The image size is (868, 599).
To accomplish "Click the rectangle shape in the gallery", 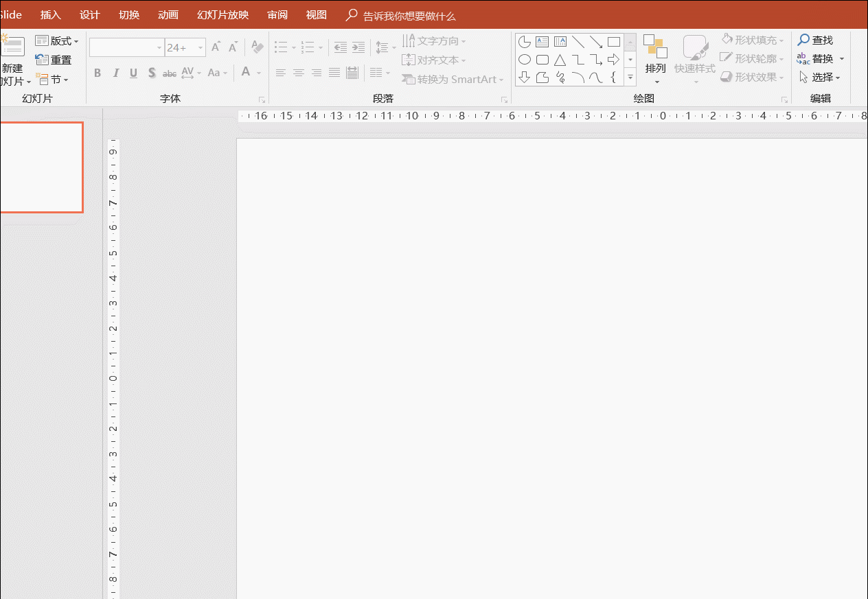I will (613, 42).
